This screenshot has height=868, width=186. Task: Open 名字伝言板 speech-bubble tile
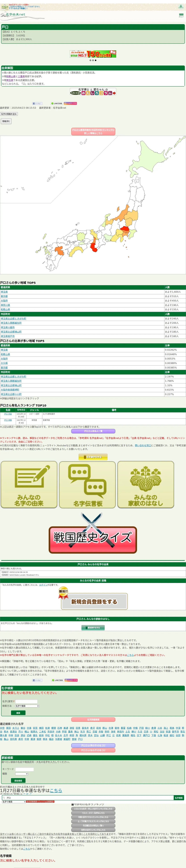(87, 484)
